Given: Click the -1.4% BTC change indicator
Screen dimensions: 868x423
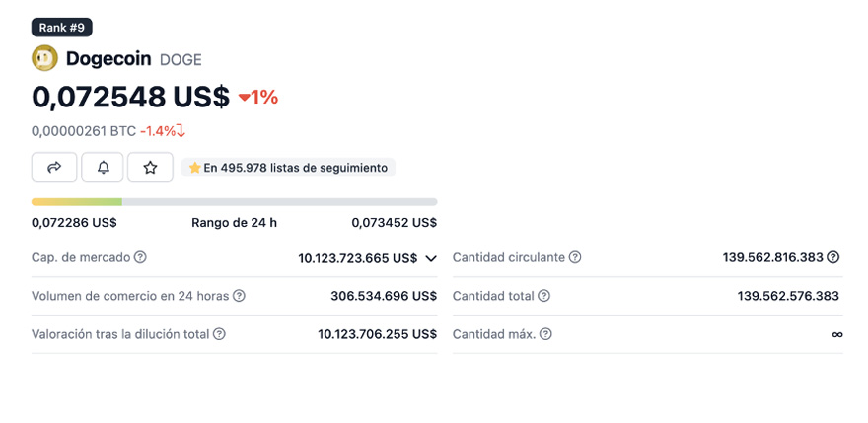Looking at the screenshot, I should tap(163, 130).
